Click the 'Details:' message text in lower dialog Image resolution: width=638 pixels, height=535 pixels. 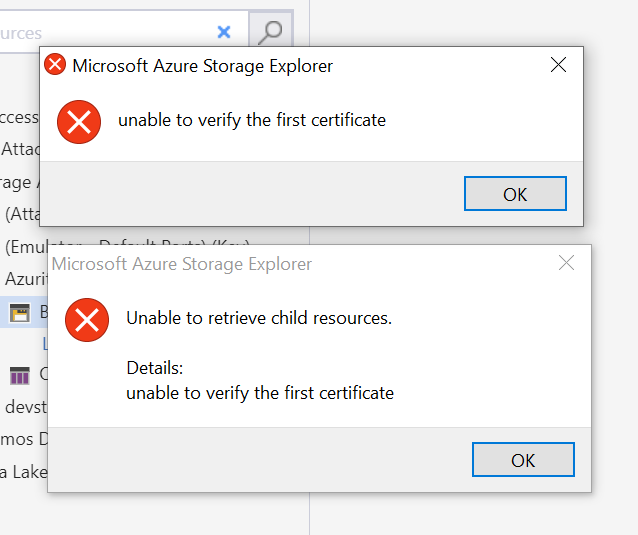[x=155, y=368]
